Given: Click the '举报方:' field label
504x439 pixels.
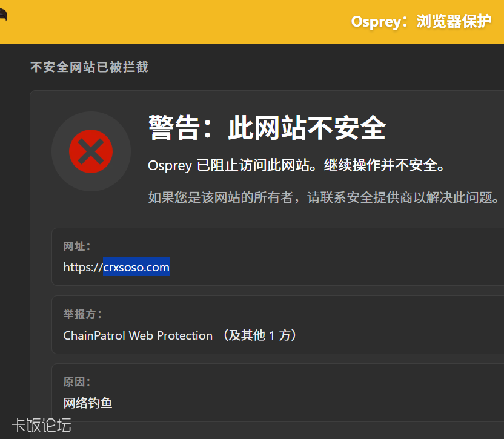Looking at the screenshot, I should pos(82,314).
